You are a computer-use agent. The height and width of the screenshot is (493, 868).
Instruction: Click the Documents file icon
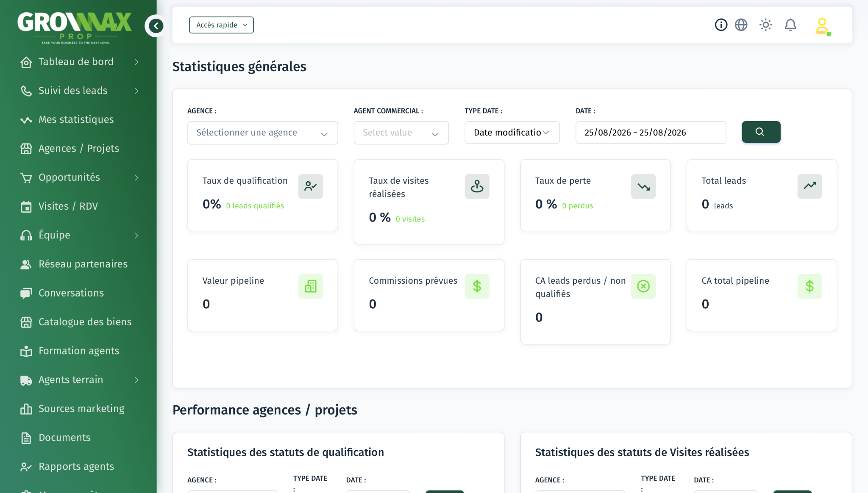coord(26,438)
